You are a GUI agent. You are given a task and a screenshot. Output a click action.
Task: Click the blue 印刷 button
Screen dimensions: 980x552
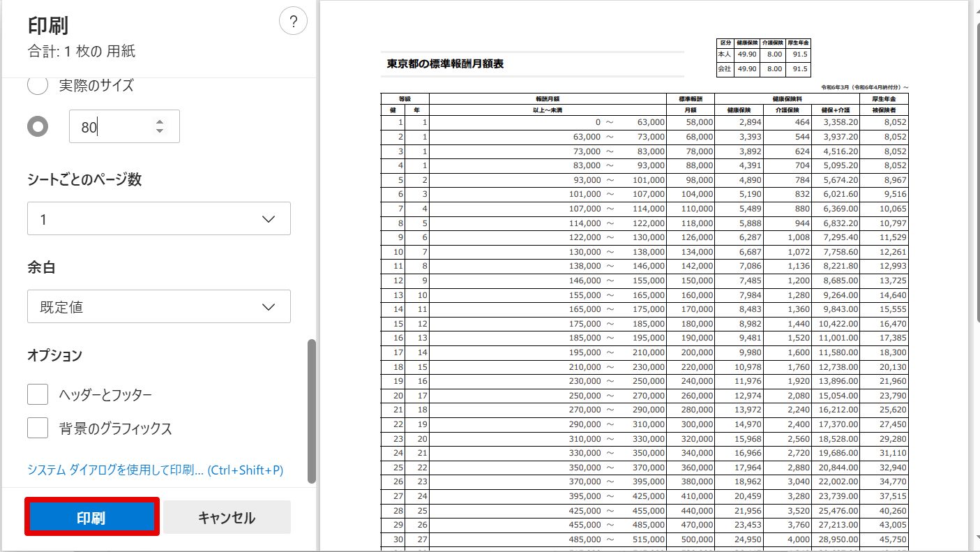tap(92, 518)
